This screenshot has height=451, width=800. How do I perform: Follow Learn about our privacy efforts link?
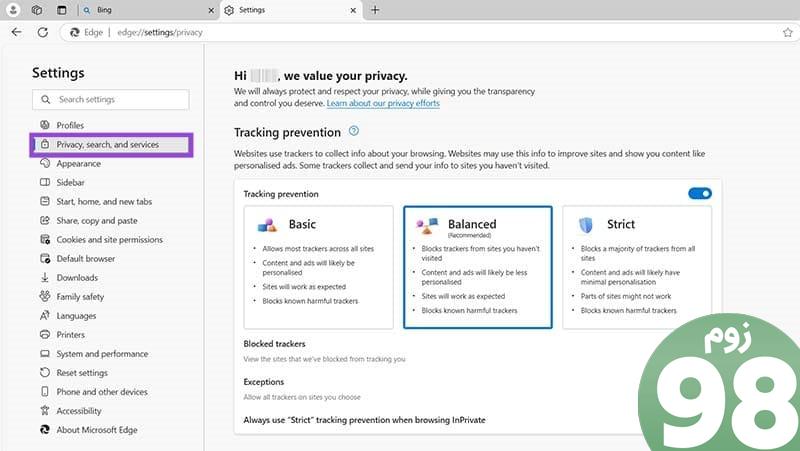(x=383, y=103)
